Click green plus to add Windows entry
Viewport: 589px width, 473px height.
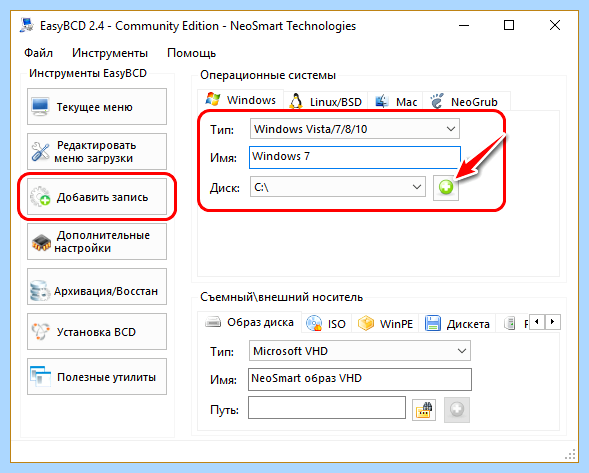point(446,187)
